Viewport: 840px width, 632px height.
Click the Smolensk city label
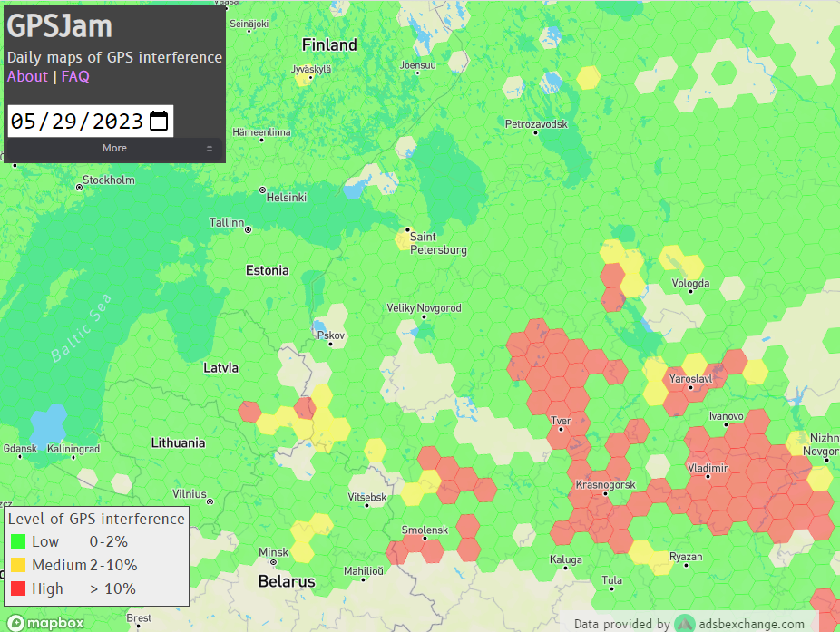pos(425,530)
